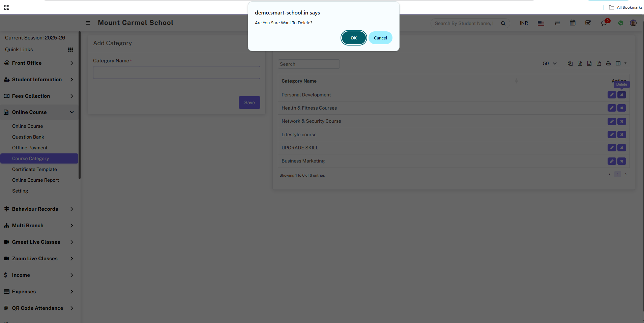Open Question Bank submenu item
Image resolution: width=644 pixels, height=323 pixels.
pyautogui.click(x=28, y=137)
